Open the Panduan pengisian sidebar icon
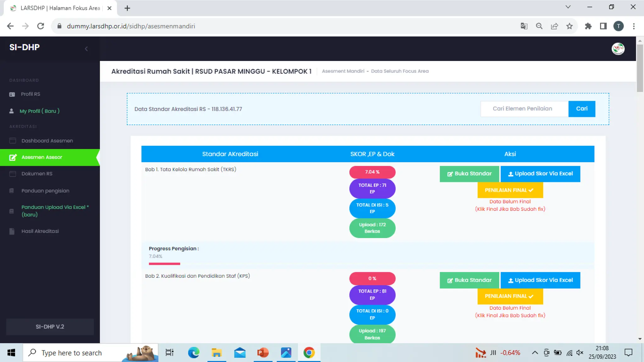Viewport: 644px width, 362px height. click(x=12, y=191)
